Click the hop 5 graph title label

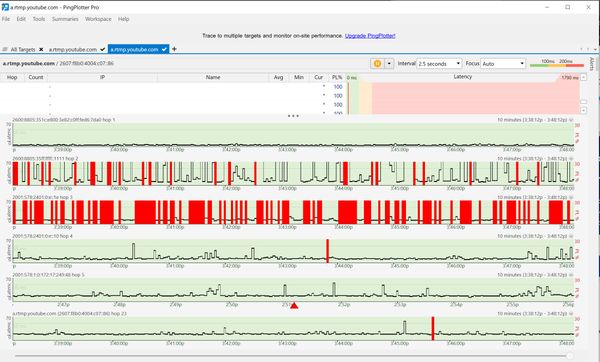click(48, 275)
